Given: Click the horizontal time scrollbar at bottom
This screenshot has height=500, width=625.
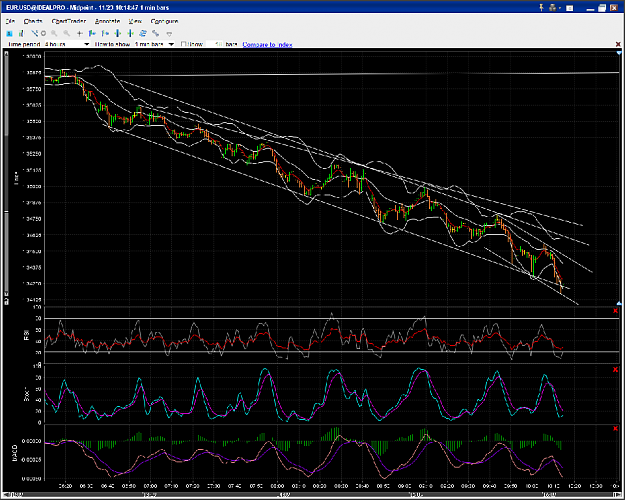Looking at the screenshot, I should point(312,495).
